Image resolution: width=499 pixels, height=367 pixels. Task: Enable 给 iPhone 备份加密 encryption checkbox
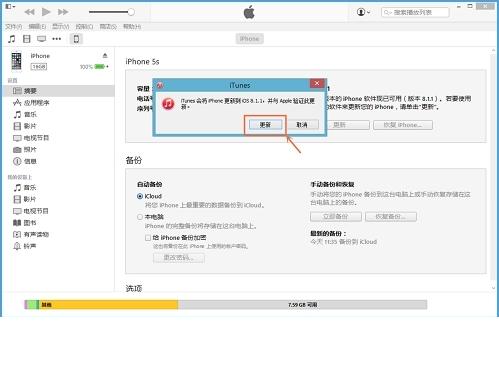[x=148, y=238]
